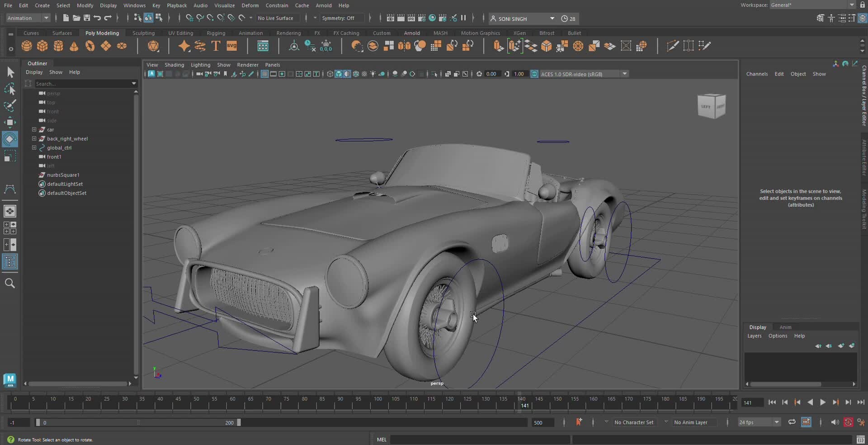The height and width of the screenshot is (445, 868).
Task: Switch to the Sculpting shelf tab
Action: [143, 33]
